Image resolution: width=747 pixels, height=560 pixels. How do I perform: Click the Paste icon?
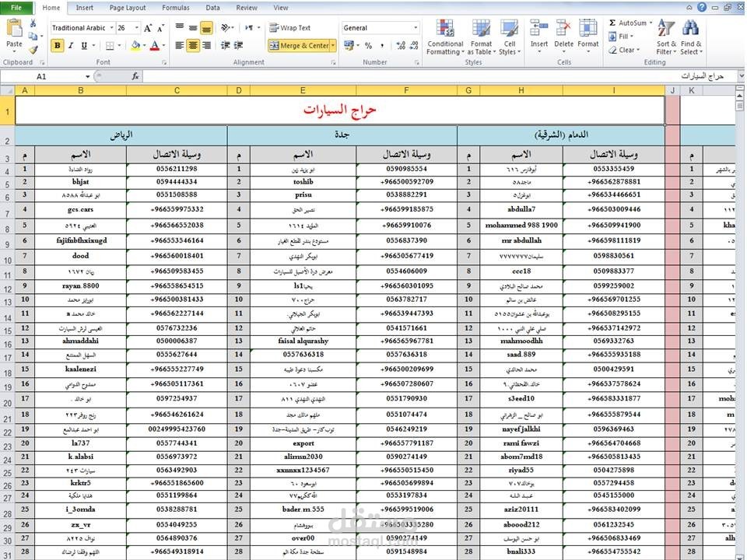click(x=14, y=29)
